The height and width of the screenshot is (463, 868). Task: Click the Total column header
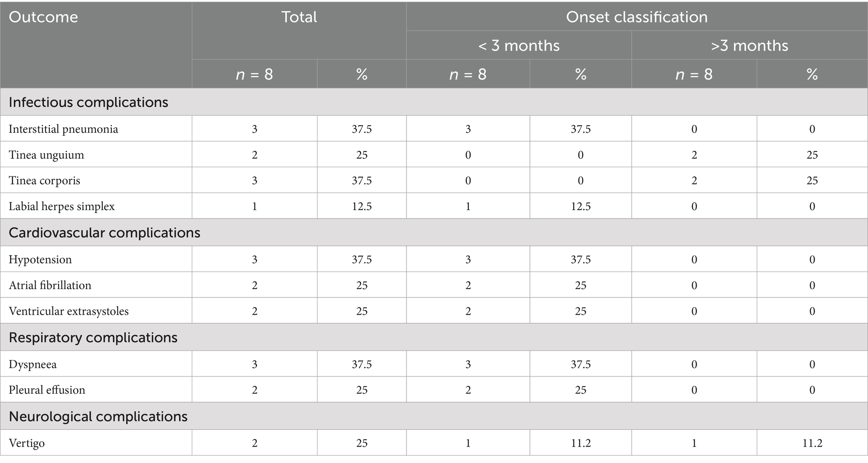coord(299,17)
